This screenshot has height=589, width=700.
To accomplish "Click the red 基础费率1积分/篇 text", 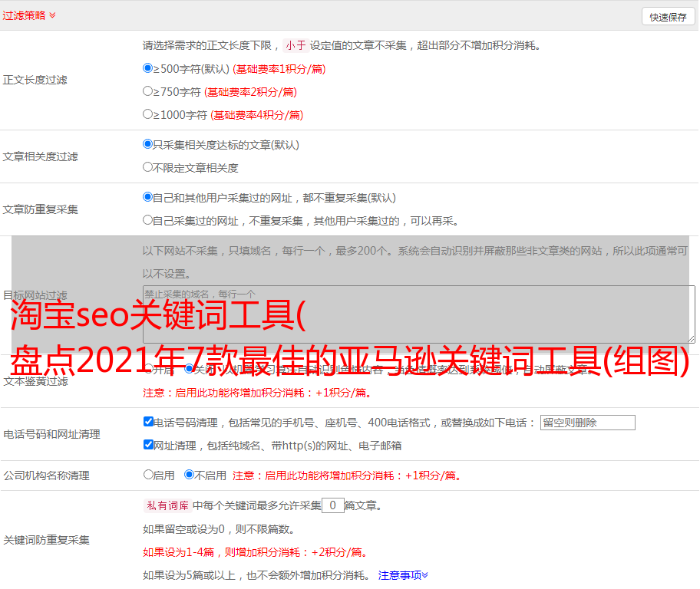I will point(279,69).
